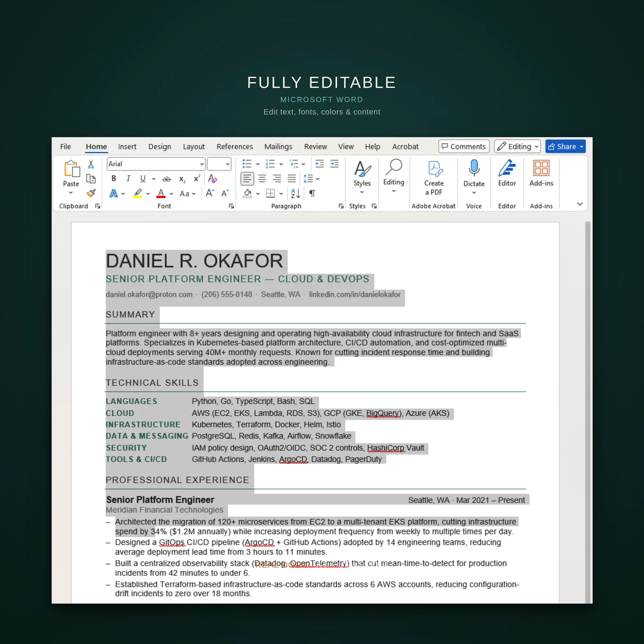Click the name DANIEL R. OKAFOR
The image size is (644, 644).
coord(194,261)
